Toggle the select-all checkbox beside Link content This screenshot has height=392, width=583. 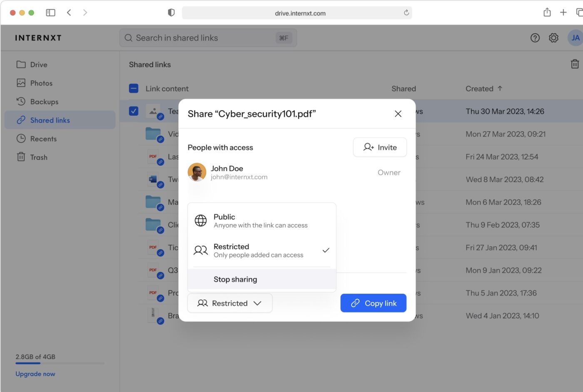pyautogui.click(x=134, y=88)
